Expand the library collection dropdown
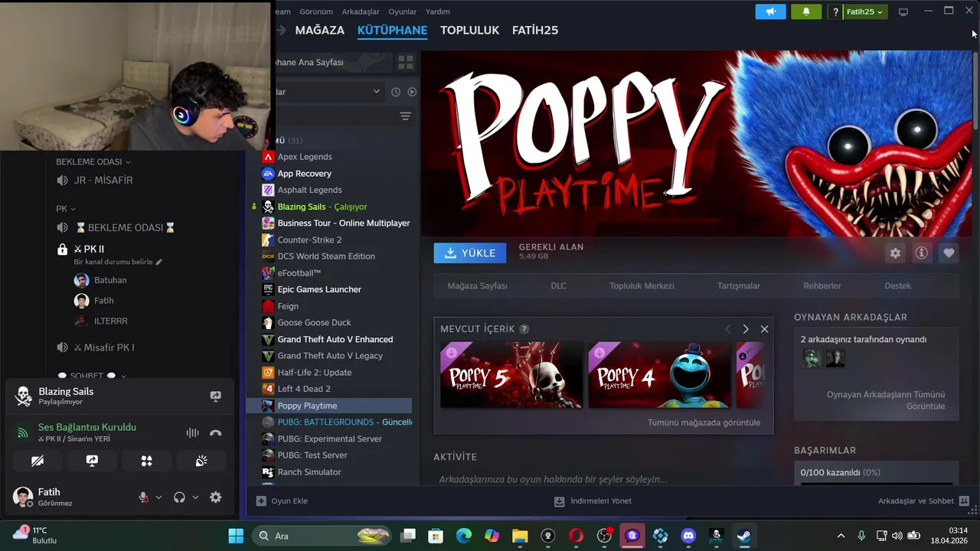The height and width of the screenshot is (551, 980). [x=376, y=92]
